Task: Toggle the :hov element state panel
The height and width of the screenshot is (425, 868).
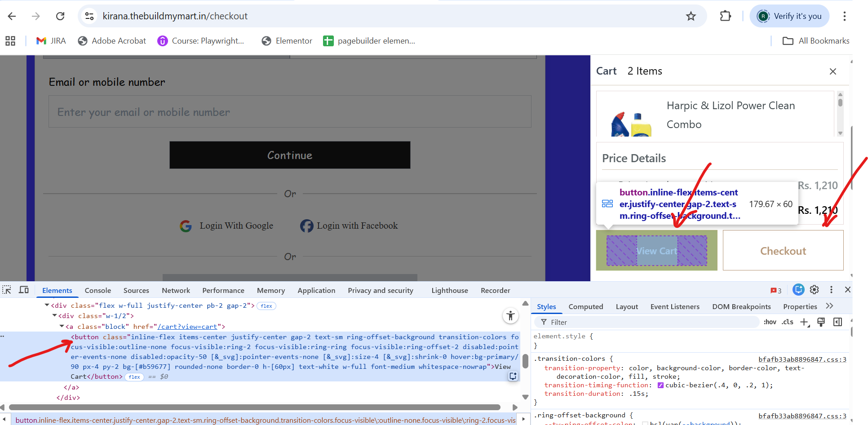Action: [x=770, y=322]
